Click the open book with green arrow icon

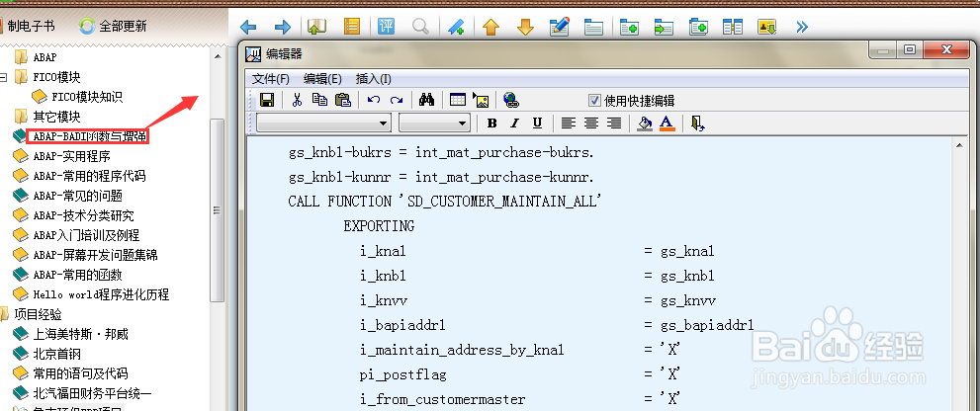coord(317,27)
